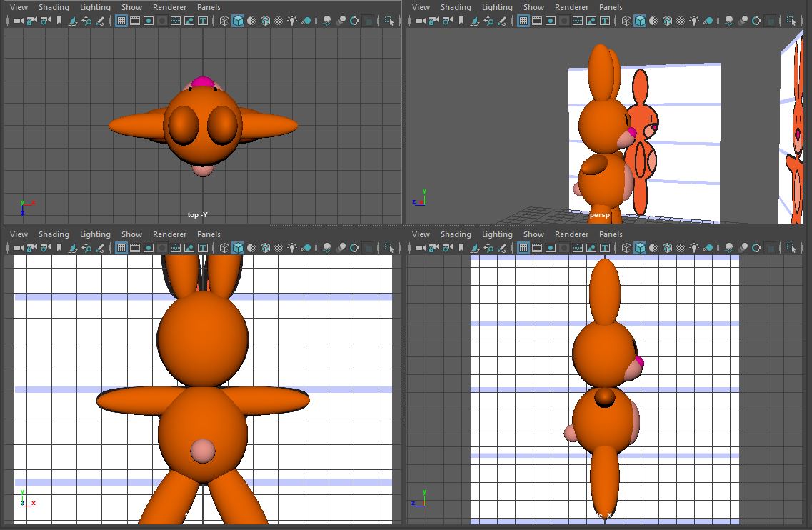Toggle Resolution Gate in top view panel
Image resolution: width=812 pixels, height=530 pixels.
pyautogui.click(x=149, y=21)
